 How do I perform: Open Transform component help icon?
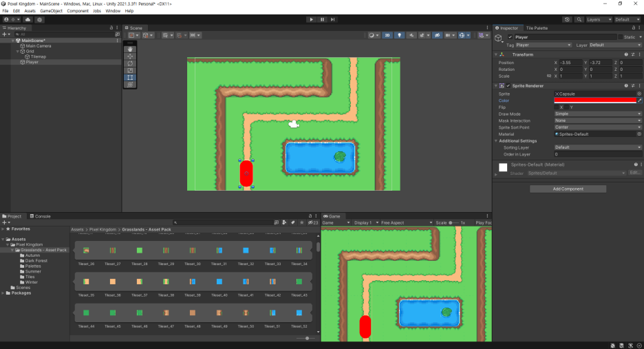626,54
